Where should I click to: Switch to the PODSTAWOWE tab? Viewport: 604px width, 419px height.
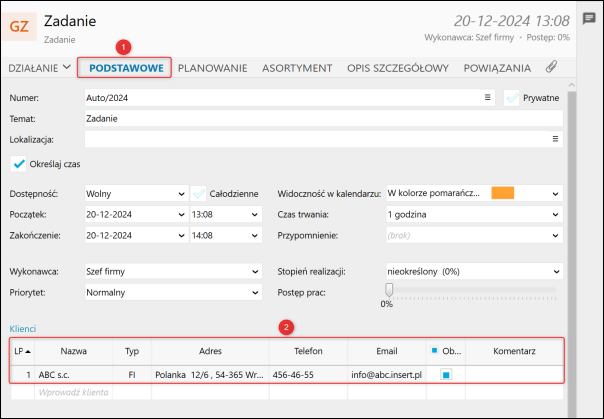click(126, 68)
